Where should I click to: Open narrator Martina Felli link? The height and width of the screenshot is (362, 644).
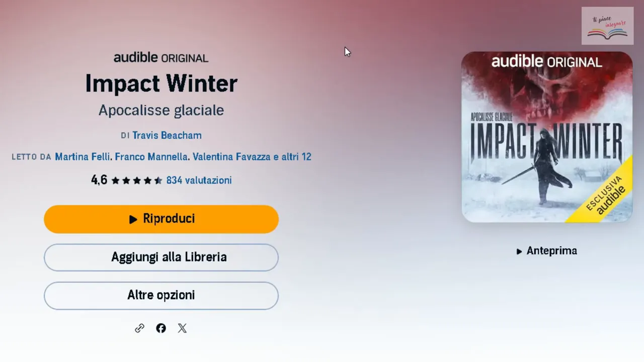83,157
